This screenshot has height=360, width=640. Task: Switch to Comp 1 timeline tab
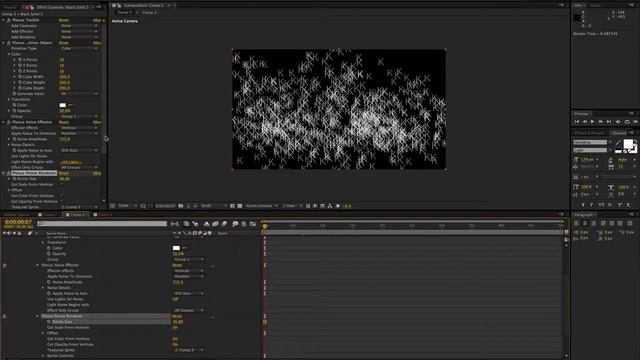(x=49, y=215)
